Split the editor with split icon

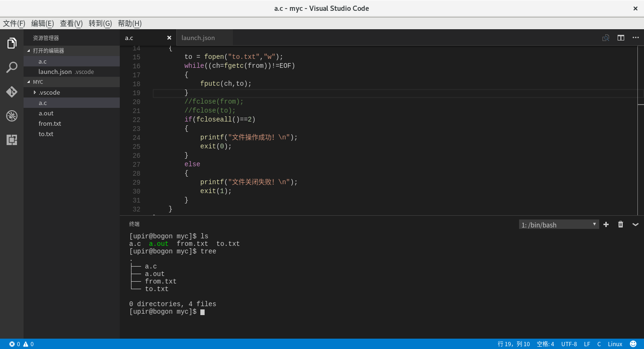pos(621,38)
